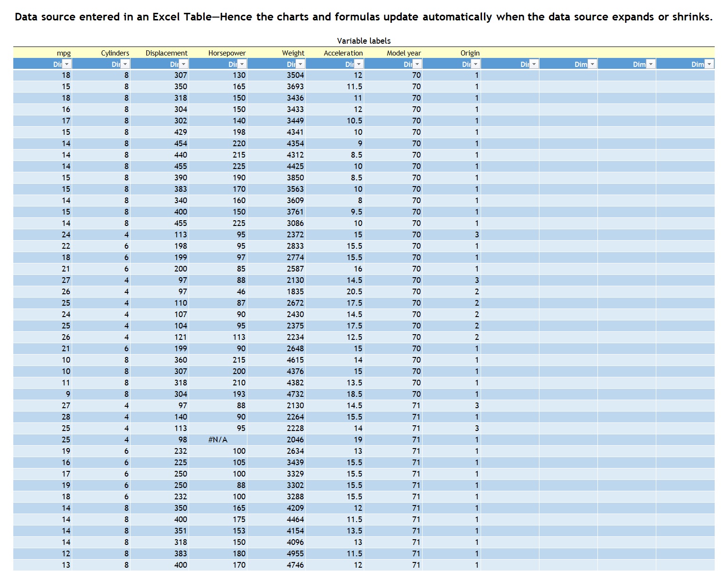Select the displacement cell 351

[x=160, y=531]
